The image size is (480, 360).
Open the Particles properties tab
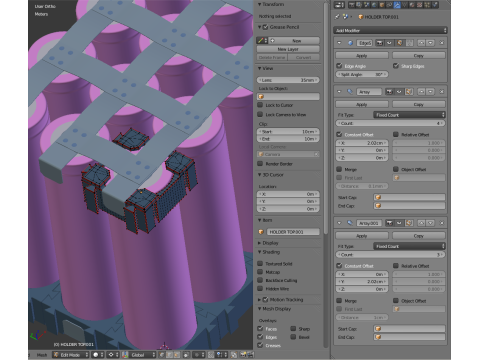pos(427,5)
